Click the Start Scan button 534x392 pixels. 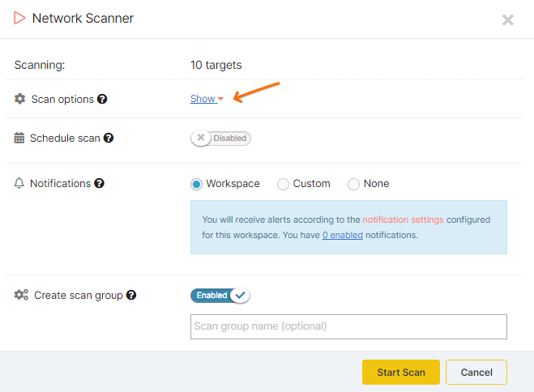click(401, 373)
